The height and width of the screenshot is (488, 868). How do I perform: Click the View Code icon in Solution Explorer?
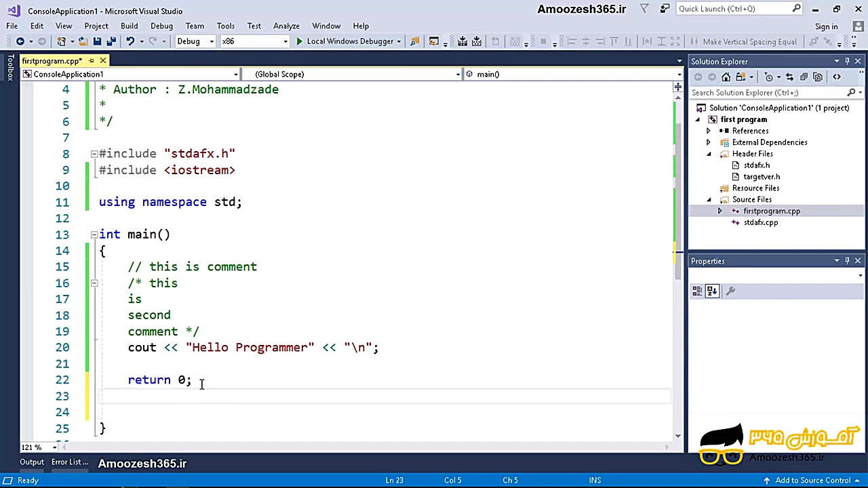pyautogui.click(x=837, y=77)
